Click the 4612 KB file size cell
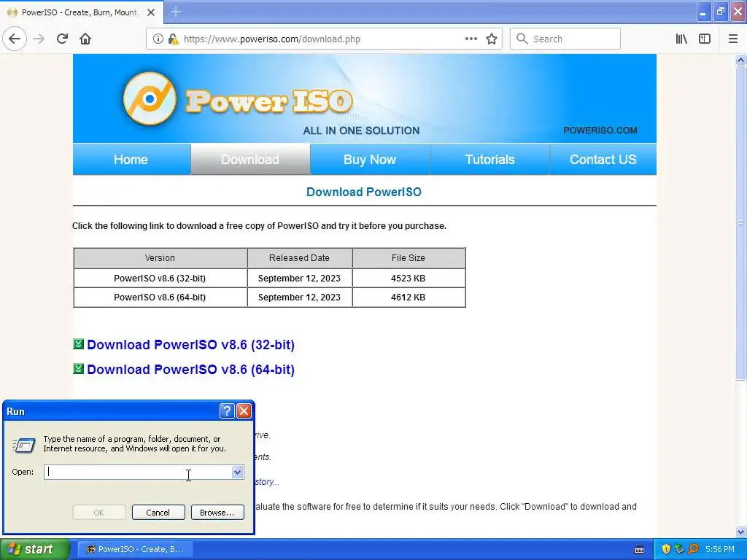 [x=409, y=297]
